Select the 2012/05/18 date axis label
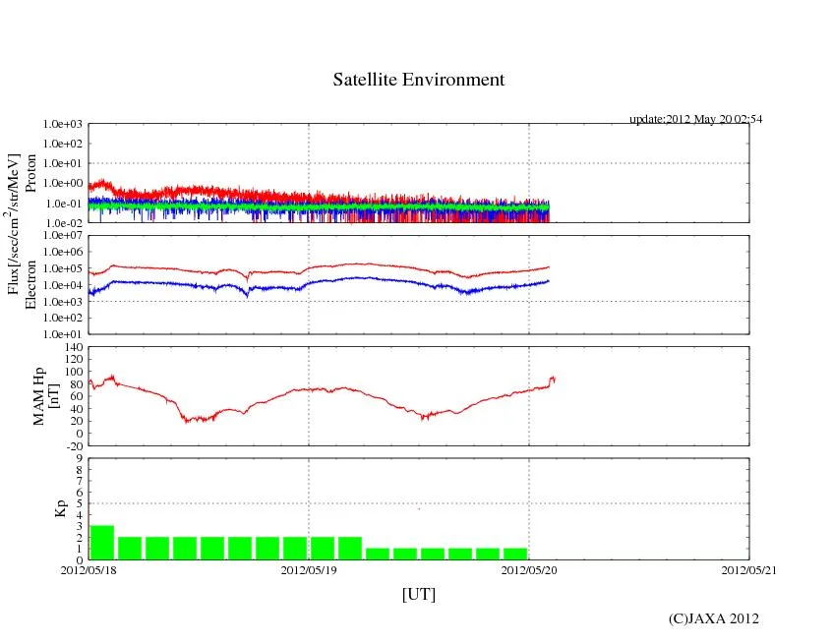Image resolution: width=832 pixels, height=644 pixels. tap(89, 569)
